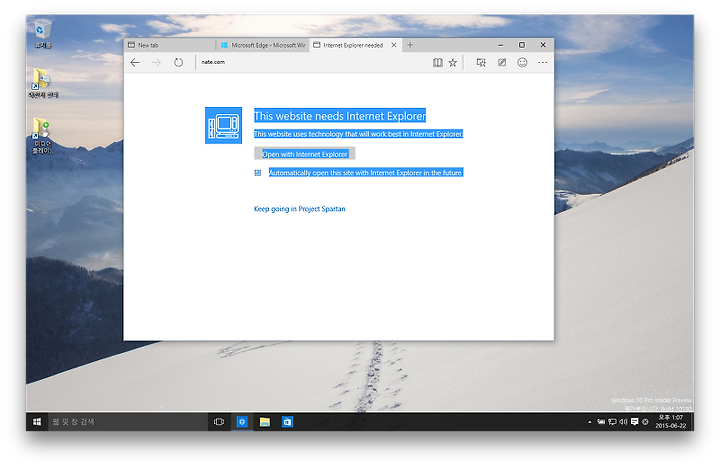Open Reading view book icon
The height and width of the screenshot is (468, 720).
438,62
